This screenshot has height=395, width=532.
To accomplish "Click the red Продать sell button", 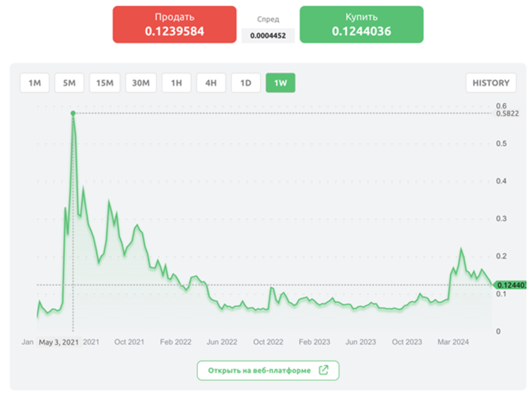I will [x=174, y=24].
